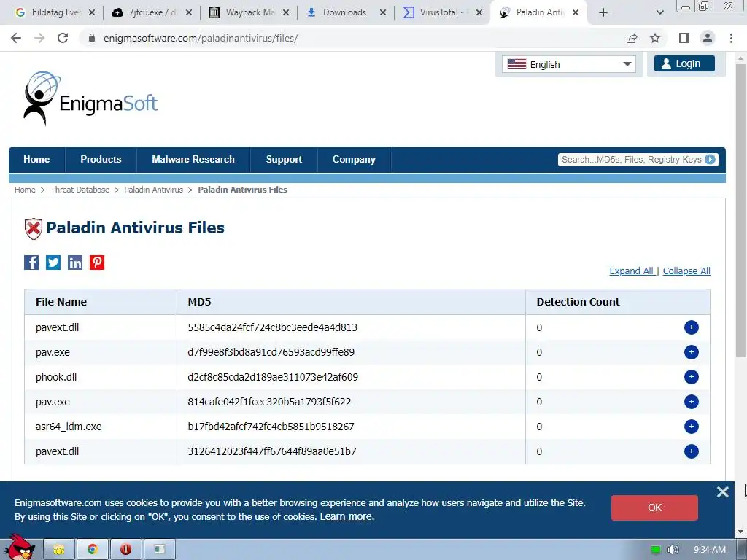
Task: Open a new tab with plus button
Action: (x=603, y=12)
